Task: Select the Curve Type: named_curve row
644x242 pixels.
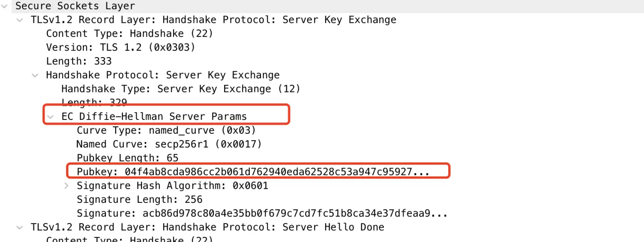Action: point(166,130)
